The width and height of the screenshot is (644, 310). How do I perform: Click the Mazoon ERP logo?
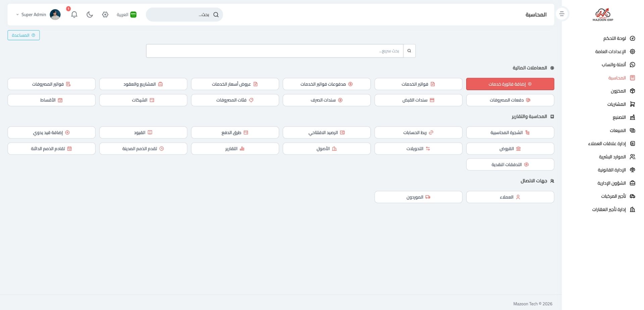[x=603, y=15]
